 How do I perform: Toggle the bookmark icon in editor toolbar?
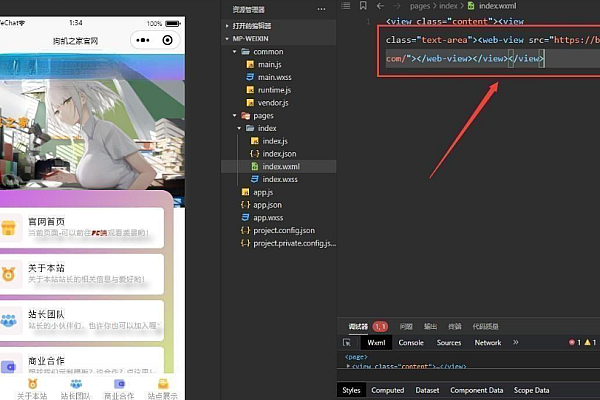(x=363, y=5)
